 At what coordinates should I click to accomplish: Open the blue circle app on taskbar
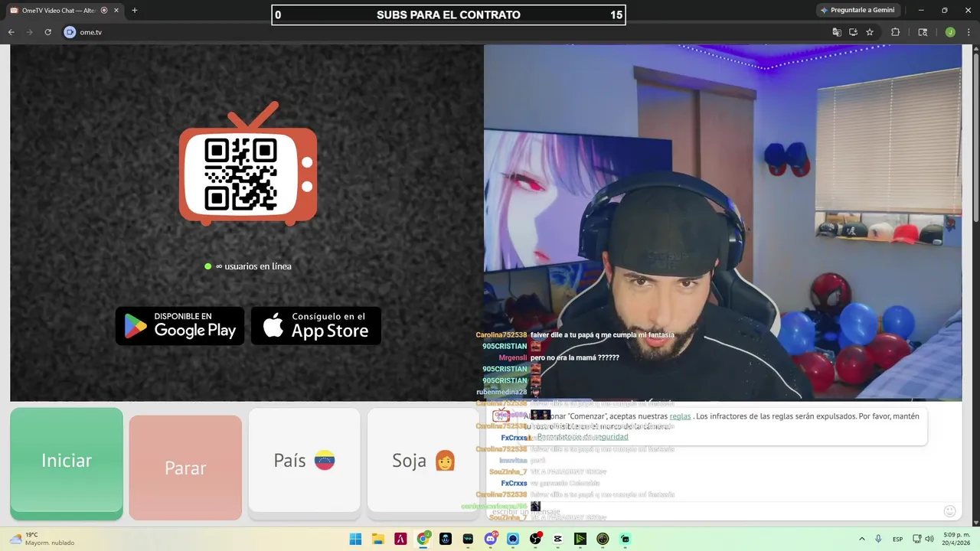[513, 539]
